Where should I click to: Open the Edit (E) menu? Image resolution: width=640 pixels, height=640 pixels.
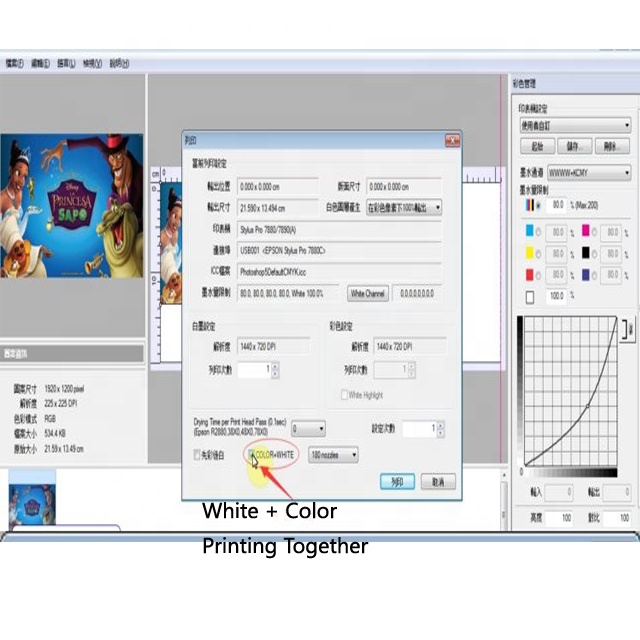(40, 63)
